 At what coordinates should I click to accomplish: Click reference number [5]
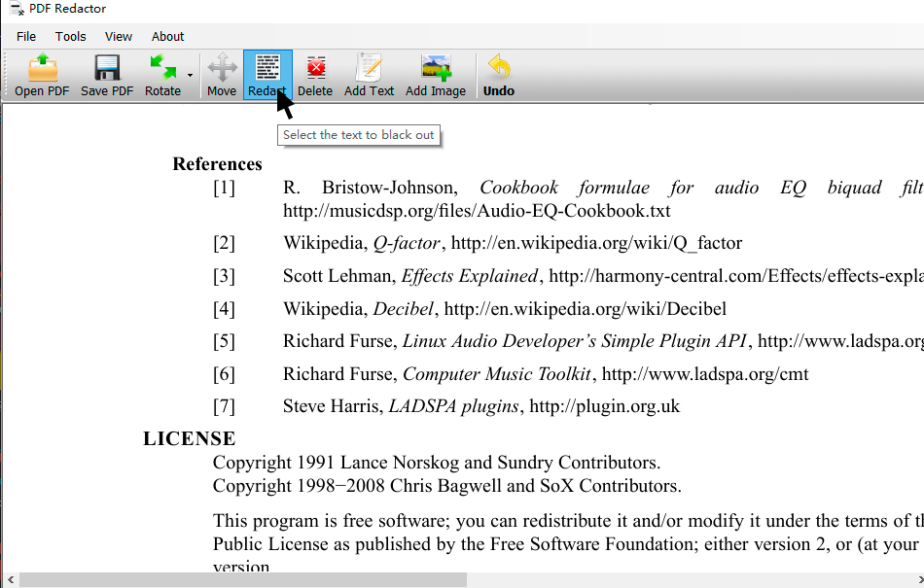[224, 341]
